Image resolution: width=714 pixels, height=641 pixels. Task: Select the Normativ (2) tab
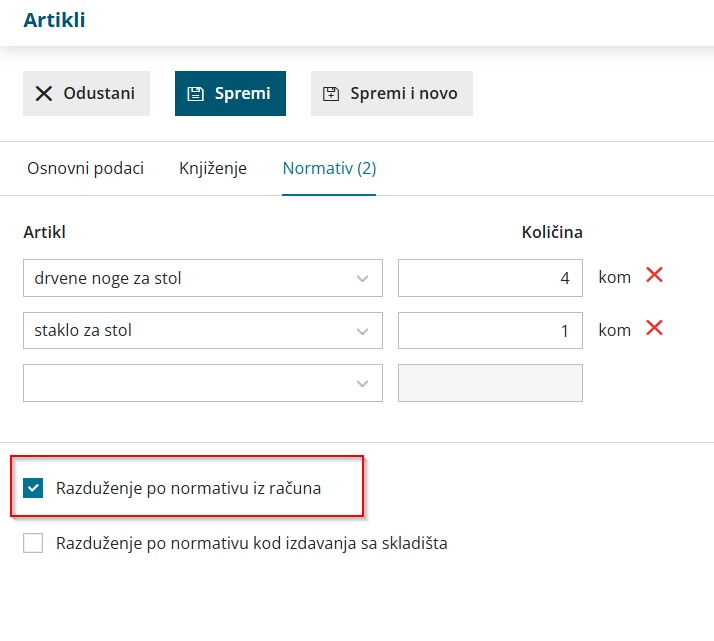329,168
